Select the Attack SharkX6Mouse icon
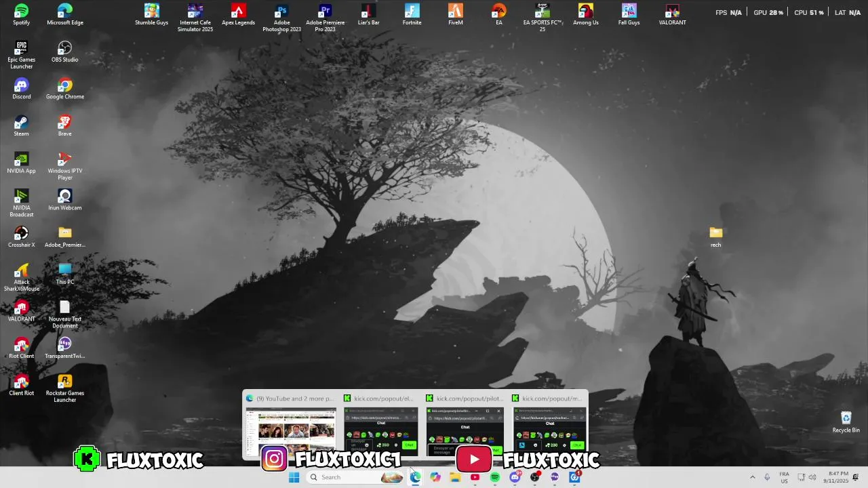Viewport: 868px width, 488px height. 21,277
